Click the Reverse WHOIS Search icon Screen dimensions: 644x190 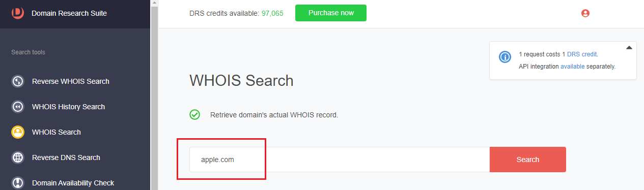coord(18,81)
